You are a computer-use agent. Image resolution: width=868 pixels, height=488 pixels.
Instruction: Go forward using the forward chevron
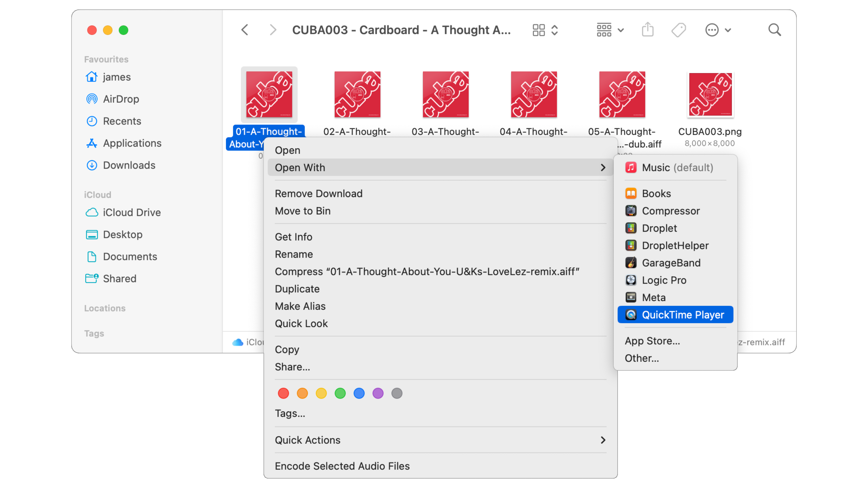(273, 30)
